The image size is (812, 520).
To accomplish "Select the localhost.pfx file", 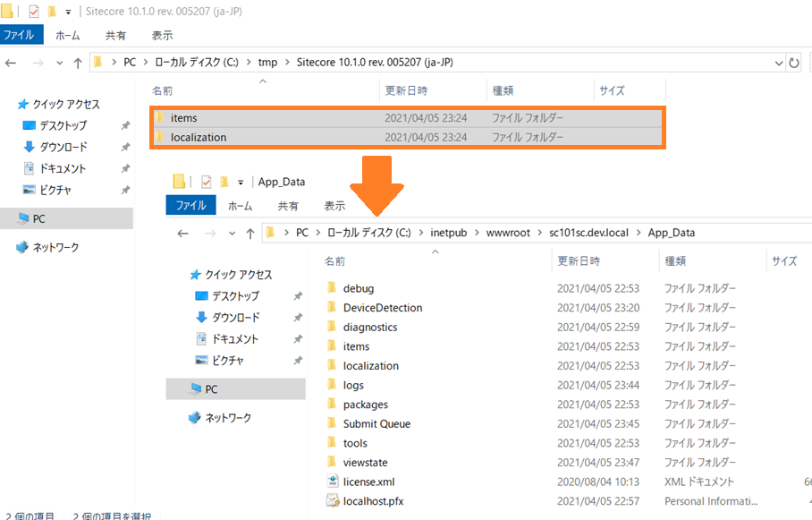I will pos(374,501).
